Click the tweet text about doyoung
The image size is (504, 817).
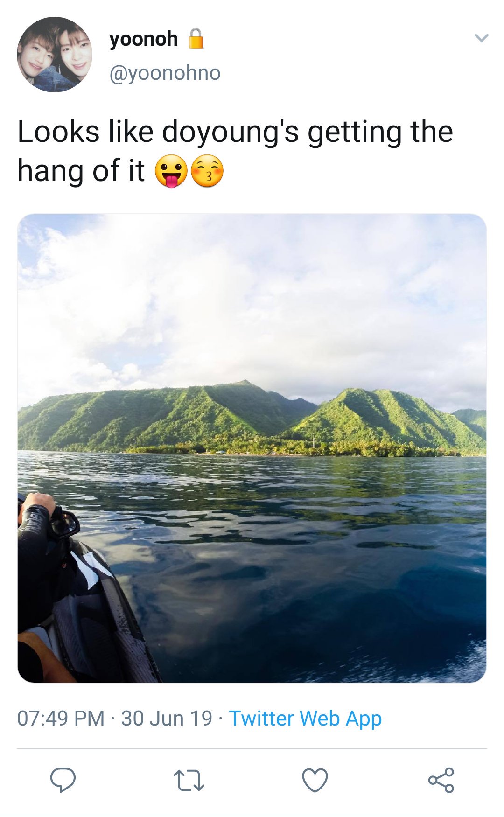pyautogui.click(x=235, y=151)
